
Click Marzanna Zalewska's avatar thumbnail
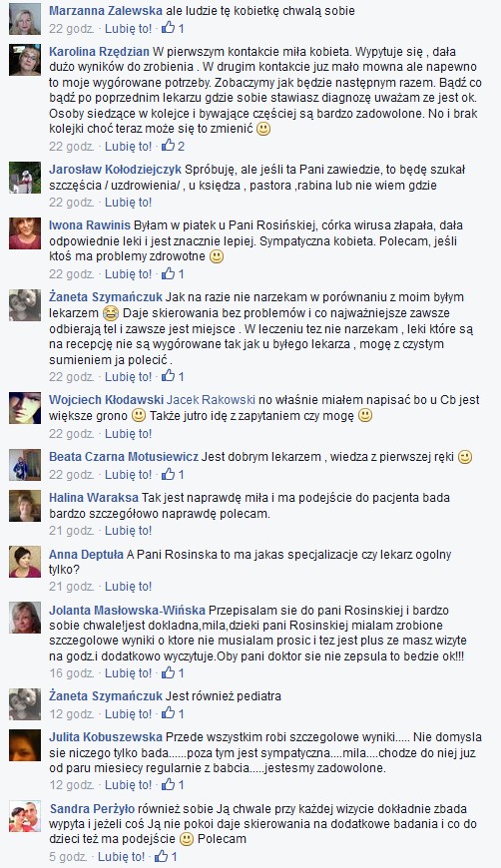coord(25,19)
